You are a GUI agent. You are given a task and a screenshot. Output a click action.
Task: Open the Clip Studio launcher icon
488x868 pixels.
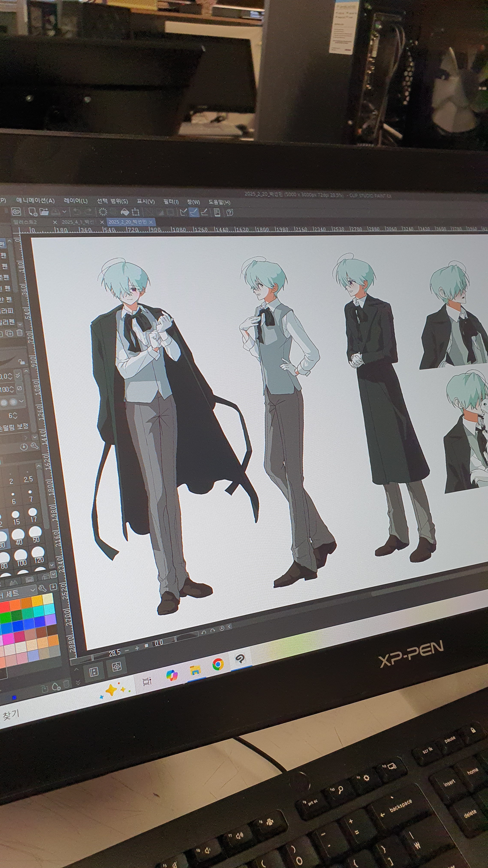coord(16,211)
